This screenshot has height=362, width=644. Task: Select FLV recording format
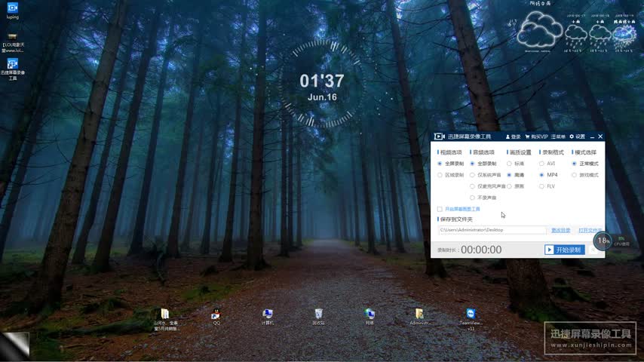point(547,186)
